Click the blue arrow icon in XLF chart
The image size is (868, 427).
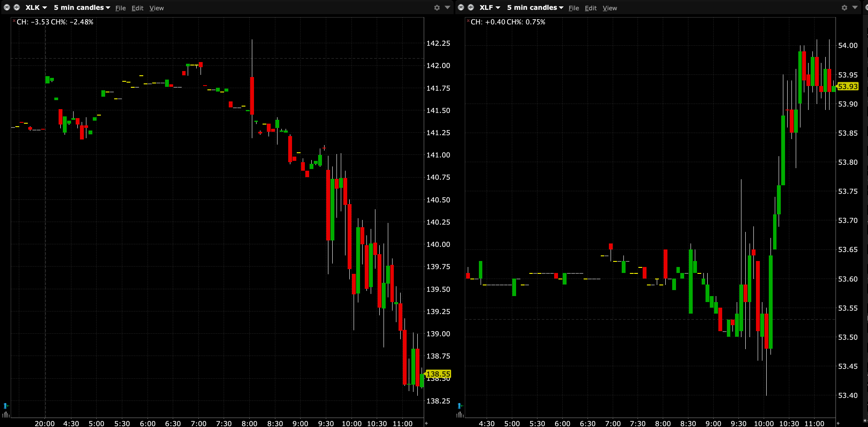pos(460,406)
